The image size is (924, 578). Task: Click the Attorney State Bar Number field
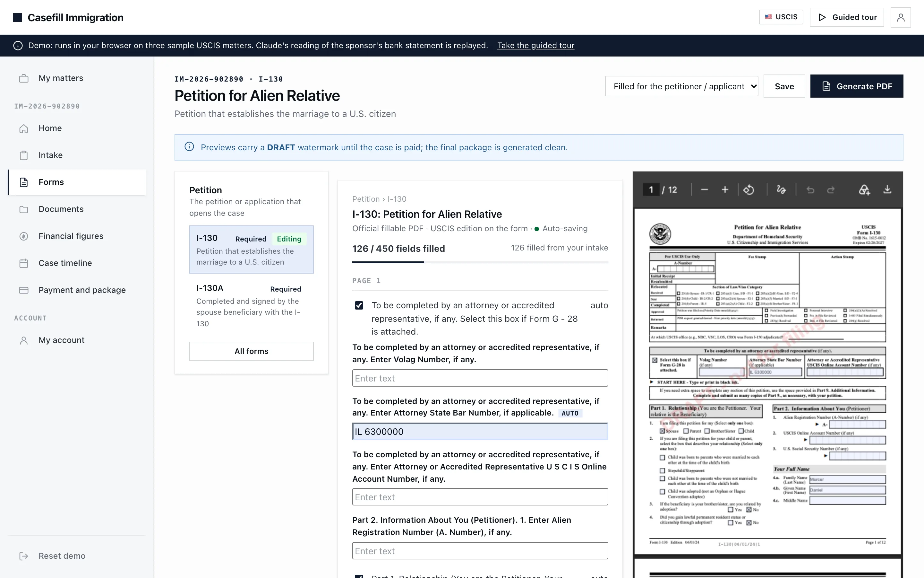coord(480,431)
